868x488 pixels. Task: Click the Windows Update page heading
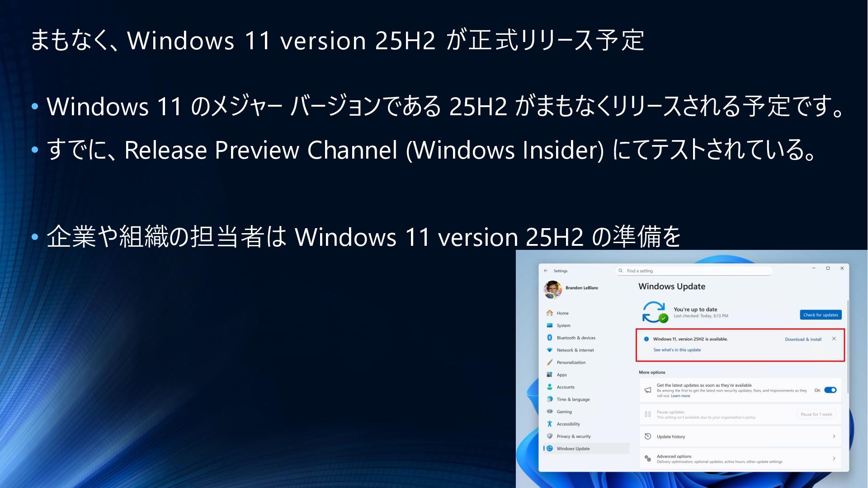point(672,286)
